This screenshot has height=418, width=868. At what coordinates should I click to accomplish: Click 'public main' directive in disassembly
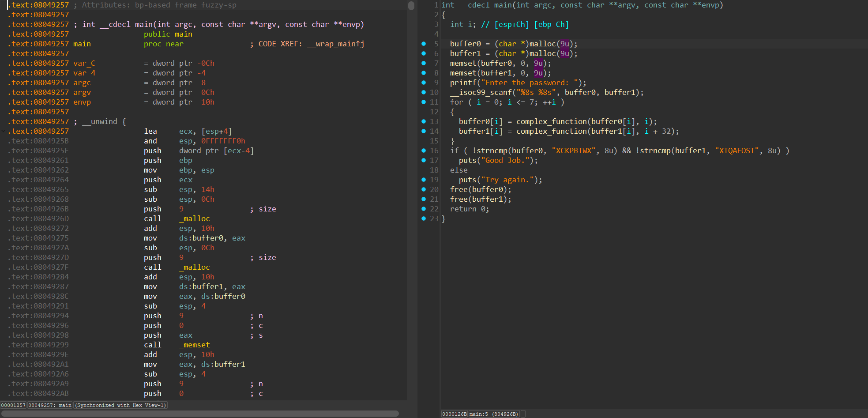[x=168, y=34]
